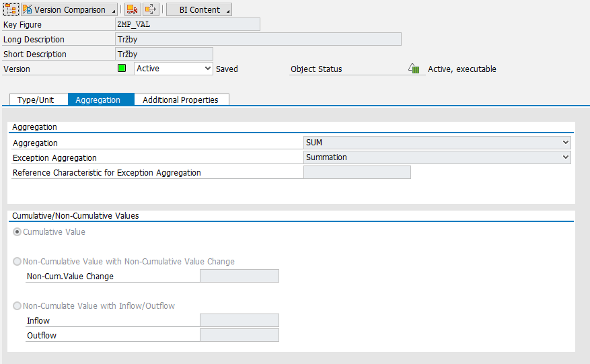Viewport: 590px width, 364px height.
Task: Click the Object Status active executable icon
Action: point(414,69)
